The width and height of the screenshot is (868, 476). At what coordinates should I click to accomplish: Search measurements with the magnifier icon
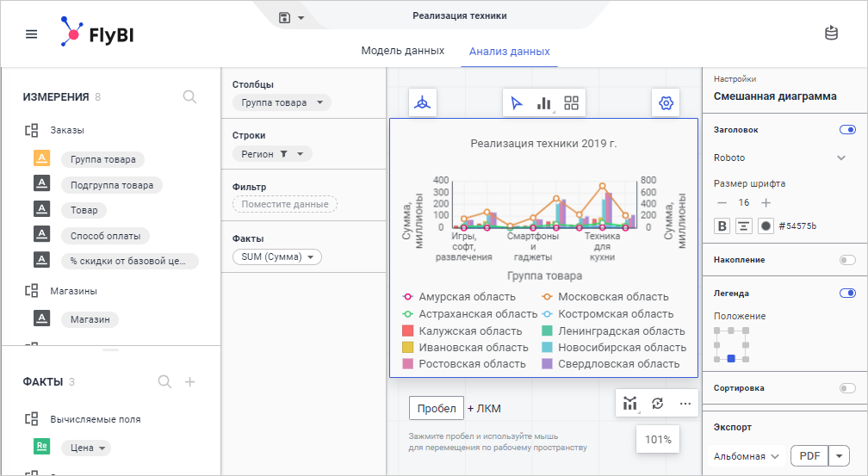coord(190,97)
